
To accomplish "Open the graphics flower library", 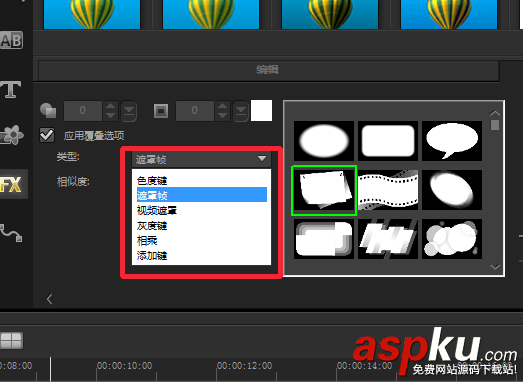I will [12, 135].
